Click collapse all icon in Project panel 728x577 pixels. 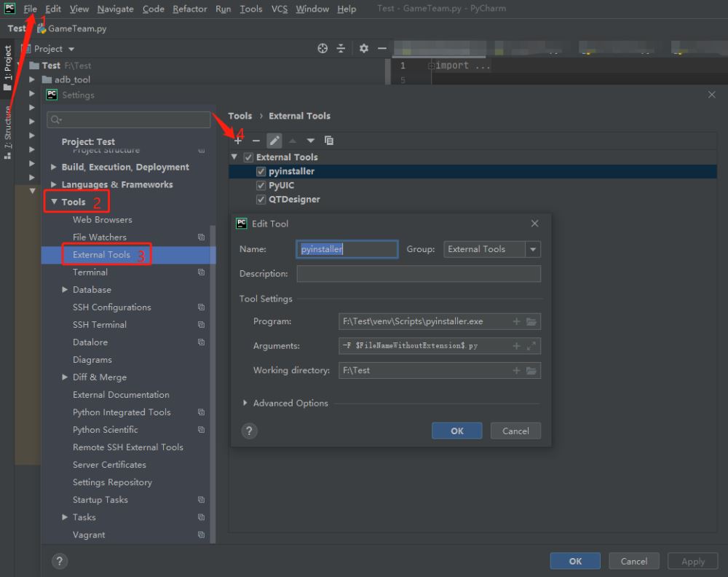[x=341, y=48]
